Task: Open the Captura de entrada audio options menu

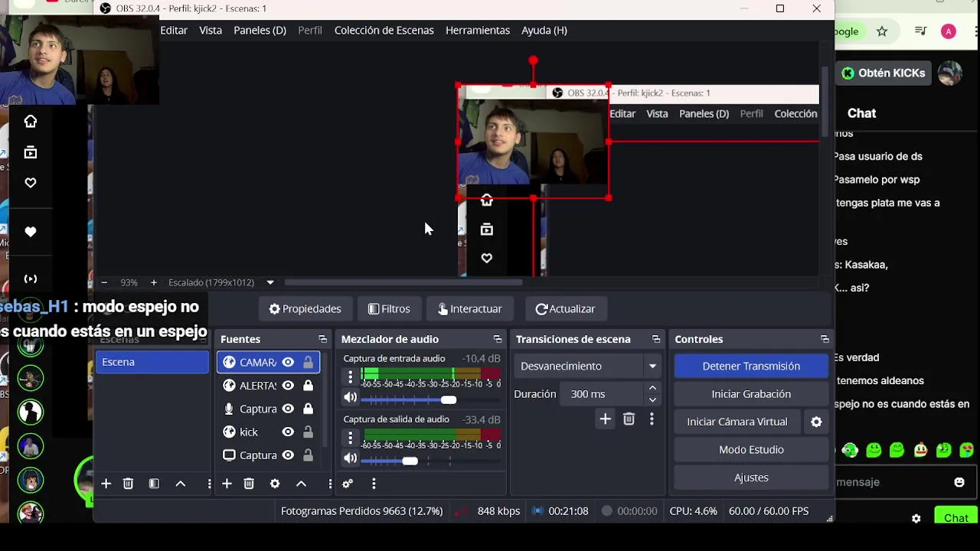Action: [351, 377]
